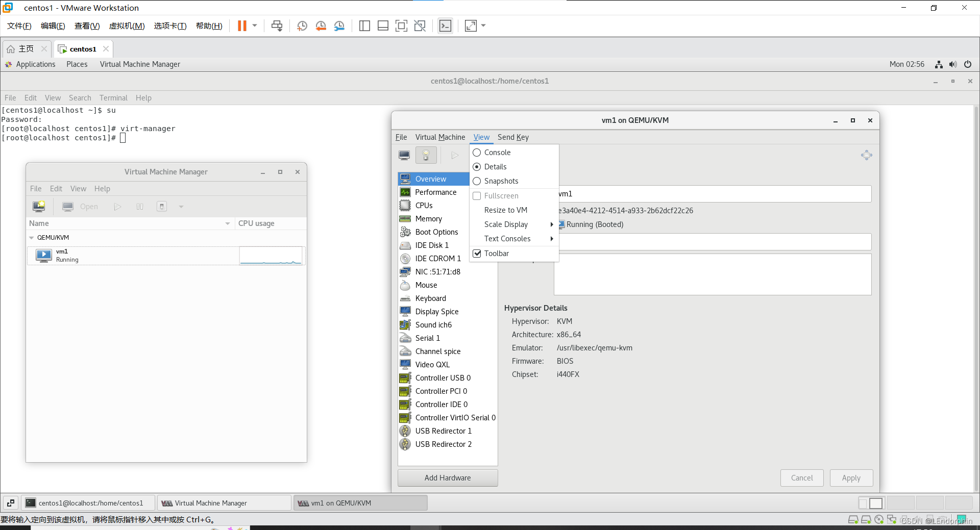Enter VMware full screen mode icon
Viewport: 980px width, 530px height.
tap(401, 26)
